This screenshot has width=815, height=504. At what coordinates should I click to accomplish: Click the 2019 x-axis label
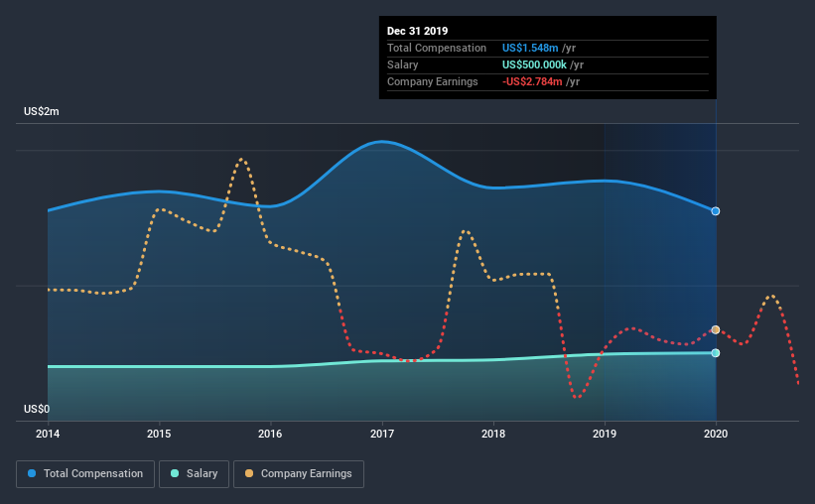pyautogui.click(x=605, y=434)
